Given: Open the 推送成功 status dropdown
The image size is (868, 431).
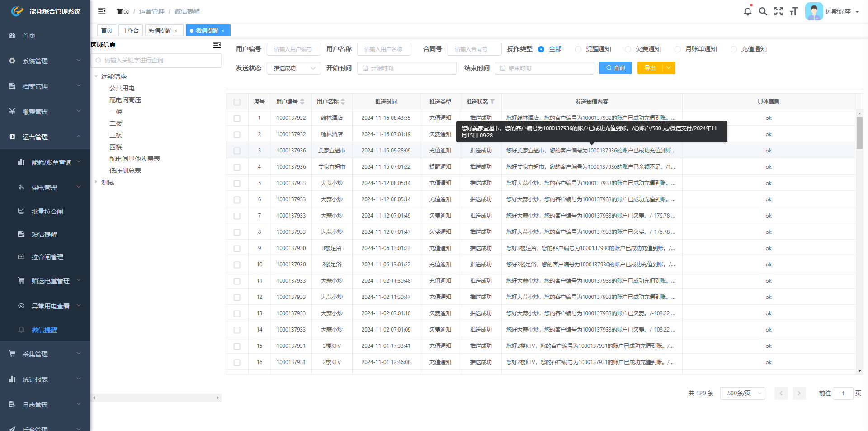Looking at the screenshot, I should click(294, 68).
